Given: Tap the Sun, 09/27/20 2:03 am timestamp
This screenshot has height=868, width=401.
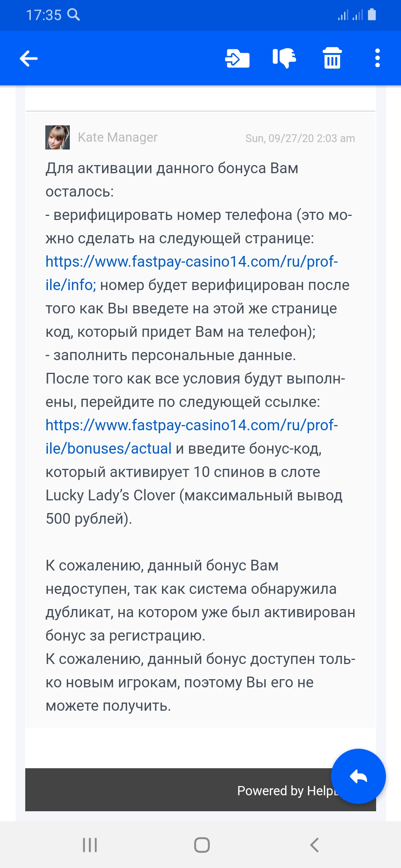Looking at the screenshot, I should coord(300,138).
